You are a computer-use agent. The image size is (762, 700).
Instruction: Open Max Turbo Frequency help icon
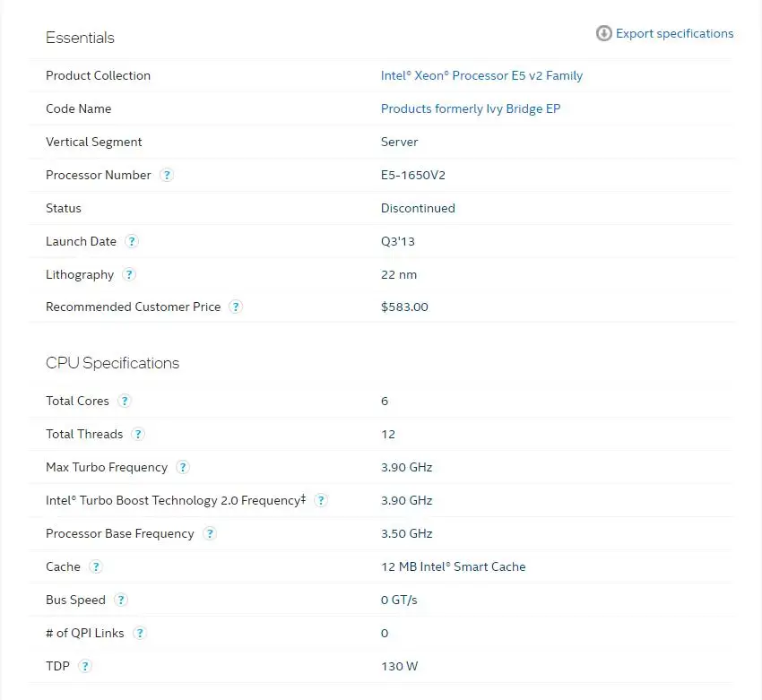click(183, 467)
